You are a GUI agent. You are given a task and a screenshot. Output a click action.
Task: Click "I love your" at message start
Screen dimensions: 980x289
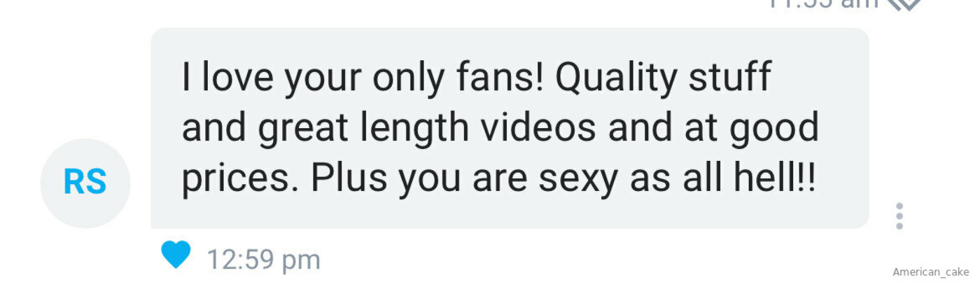tap(272, 78)
